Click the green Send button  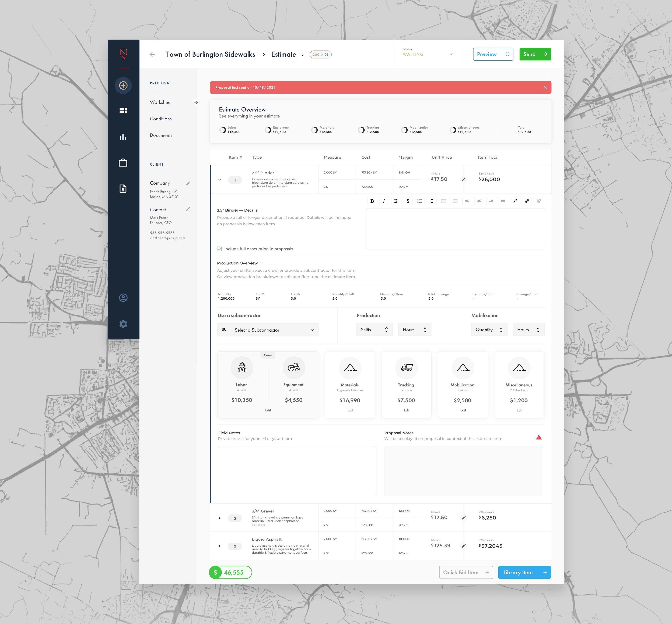(535, 54)
